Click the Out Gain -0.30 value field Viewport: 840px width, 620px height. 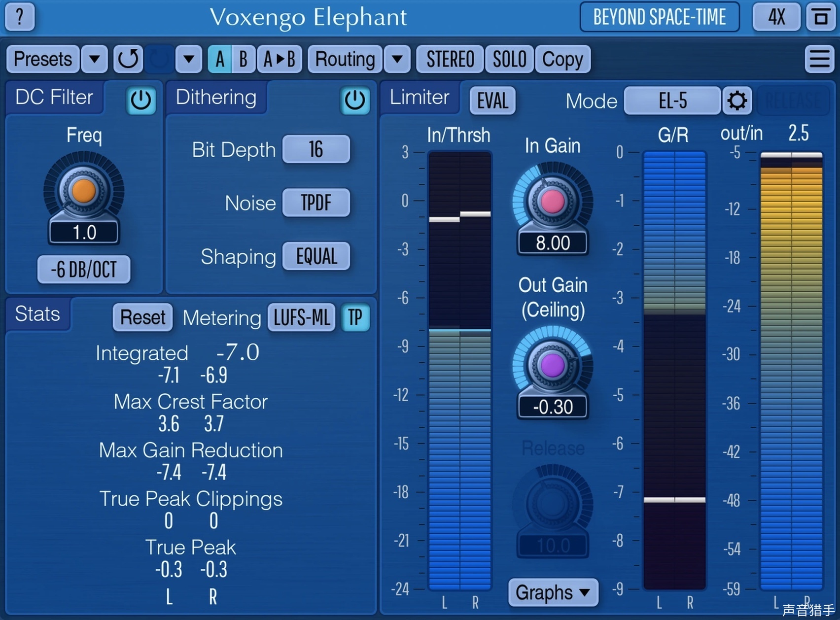(553, 407)
